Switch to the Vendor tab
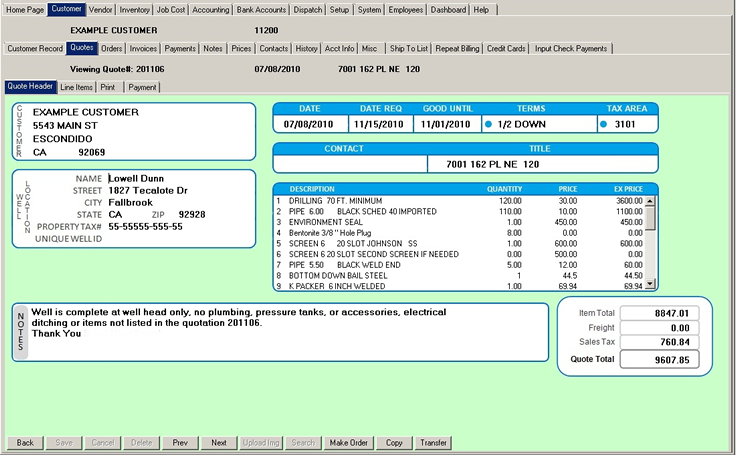736x455 pixels. (100, 9)
